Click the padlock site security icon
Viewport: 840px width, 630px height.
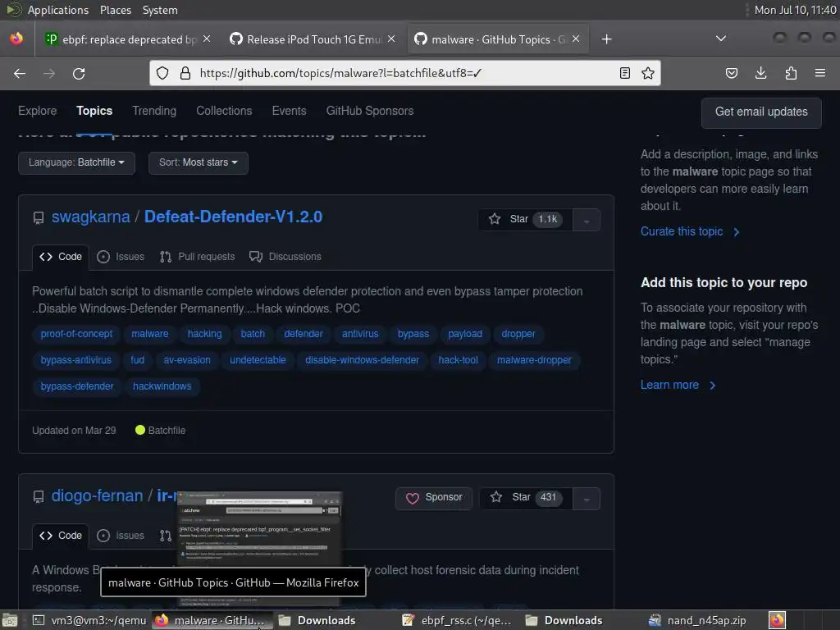click(x=185, y=73)
